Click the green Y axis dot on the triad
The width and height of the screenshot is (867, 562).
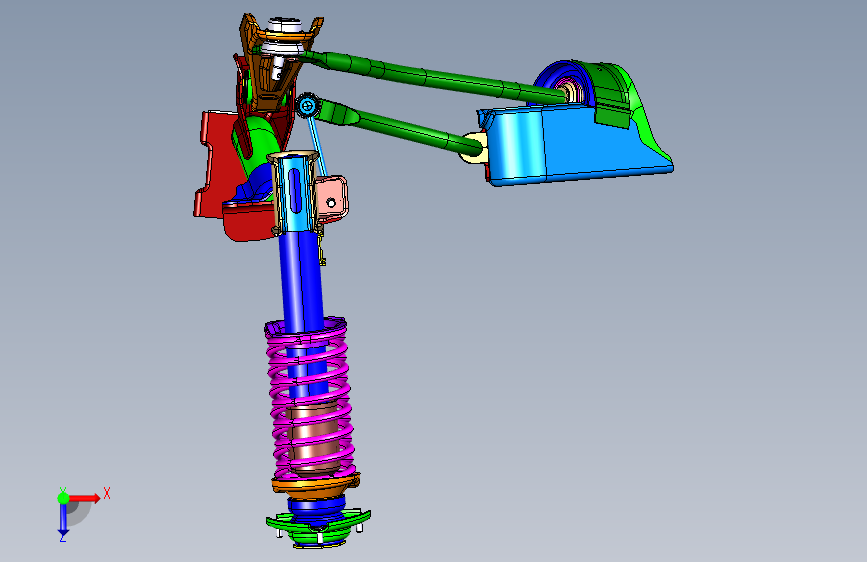(63, 498)
